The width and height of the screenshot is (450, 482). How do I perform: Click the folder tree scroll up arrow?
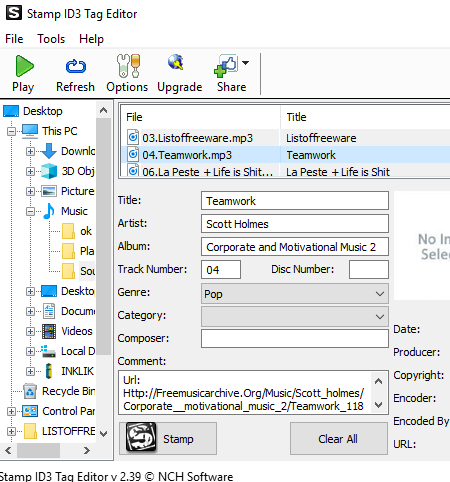pos(104,110)
